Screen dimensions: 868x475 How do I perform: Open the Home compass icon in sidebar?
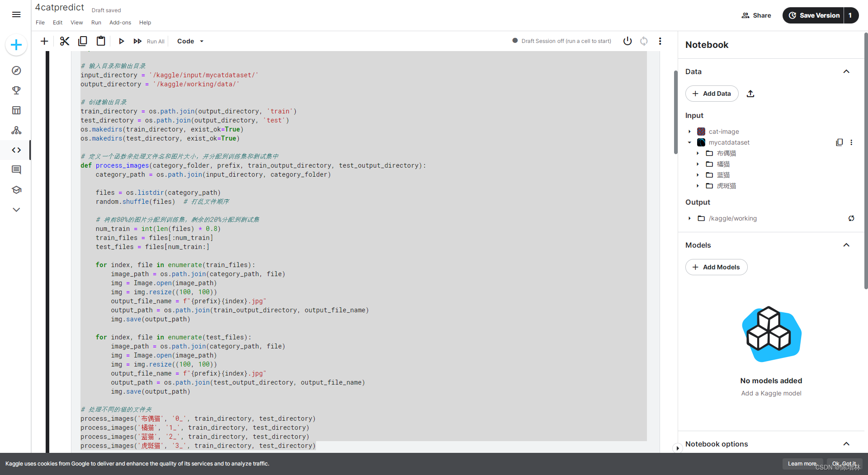pos(16,71)
